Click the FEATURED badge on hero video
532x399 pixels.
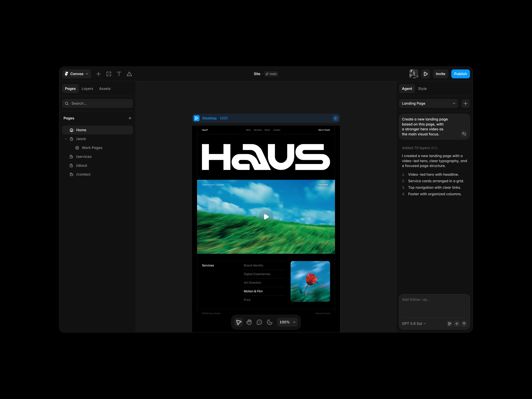pyautogui.click(x=323, y=185)
